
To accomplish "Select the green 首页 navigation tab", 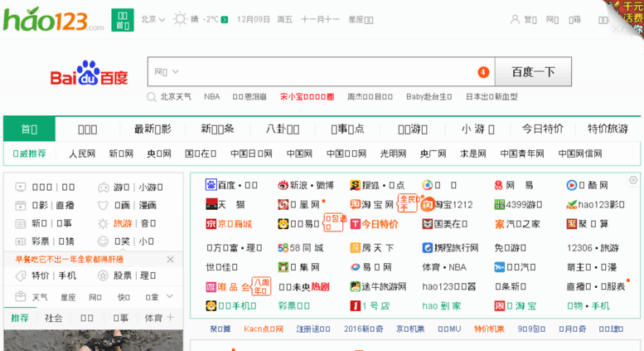I will click(x=29, y=129).
